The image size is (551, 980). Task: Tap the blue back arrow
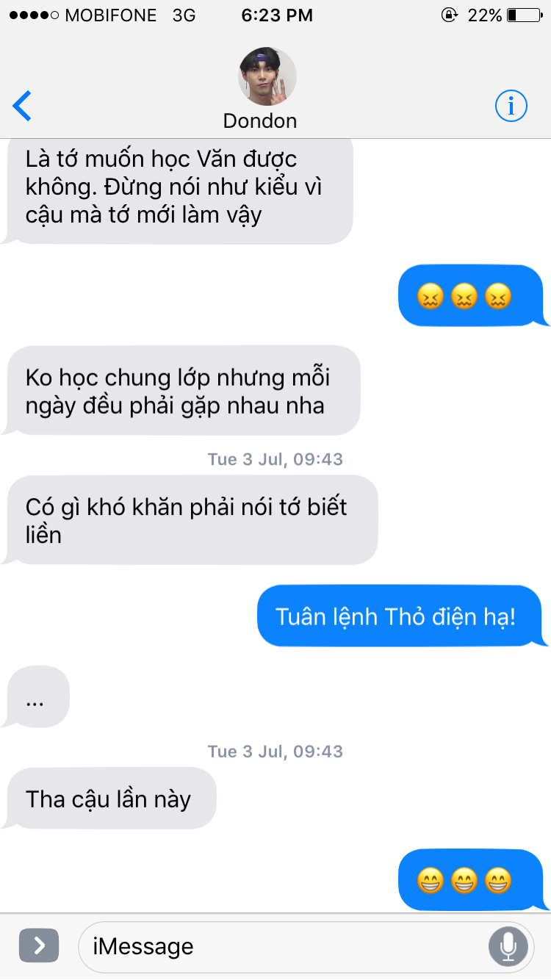click(22, 107)
